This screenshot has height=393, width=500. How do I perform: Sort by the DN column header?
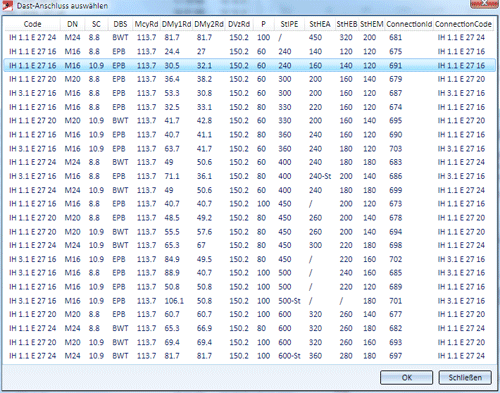[x=72, y=24]
